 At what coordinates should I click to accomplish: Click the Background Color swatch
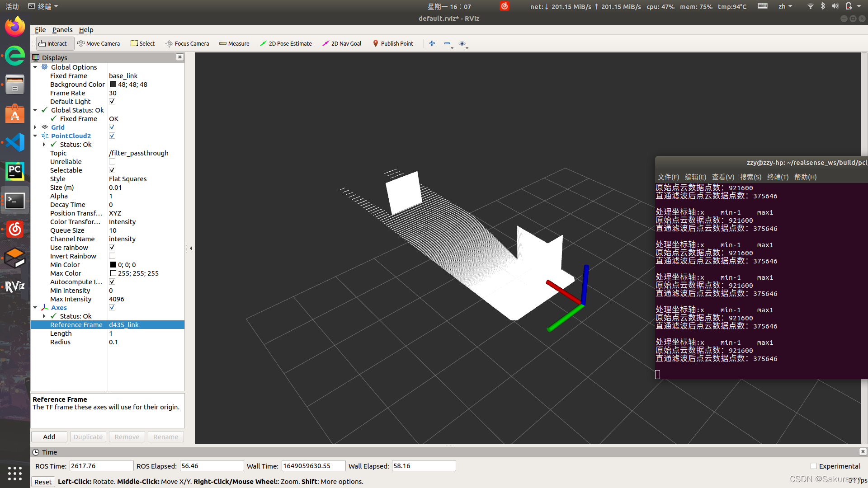tap(113, 84)
